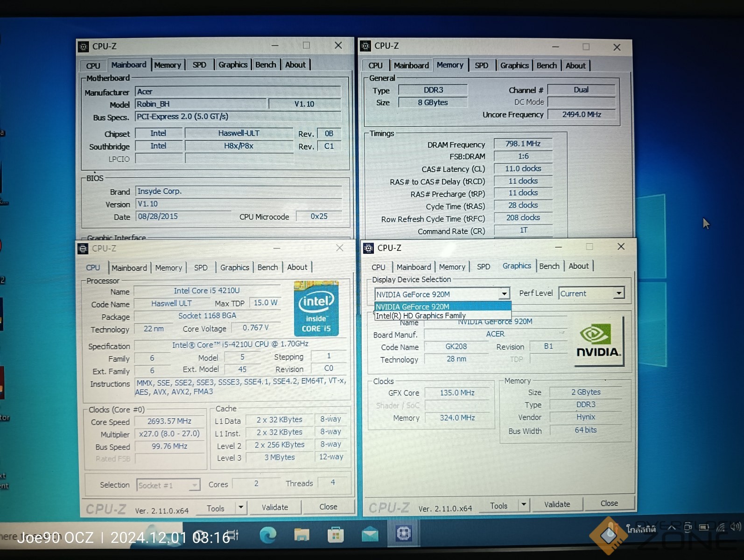Image resolution: width=744 pixels, height=560 pixels.
Task: Open Bench tab in Memory window
Action: coord(547,65)
